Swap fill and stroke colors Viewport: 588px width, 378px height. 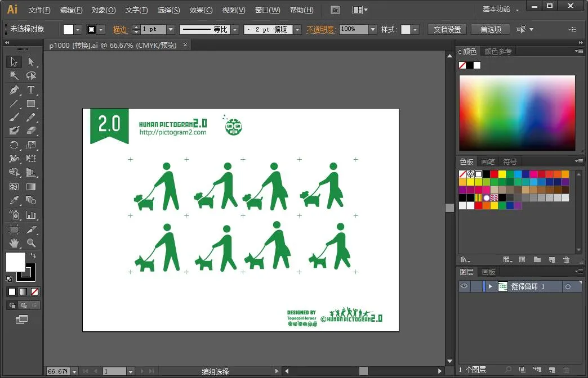33,256
